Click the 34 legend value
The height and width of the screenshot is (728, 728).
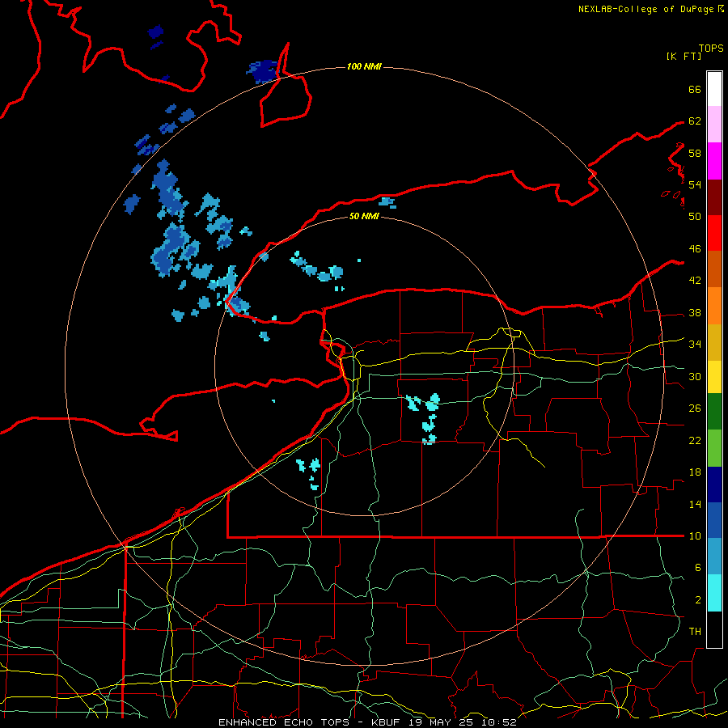tap(695, 345)
